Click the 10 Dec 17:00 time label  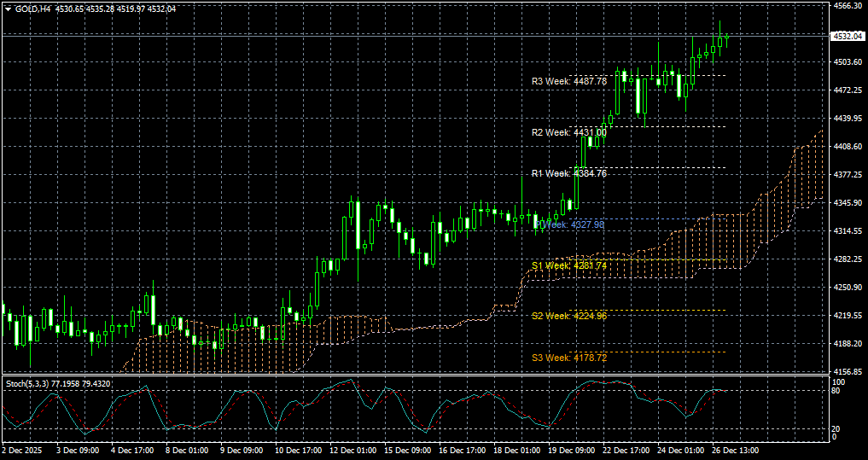point(299,451)
